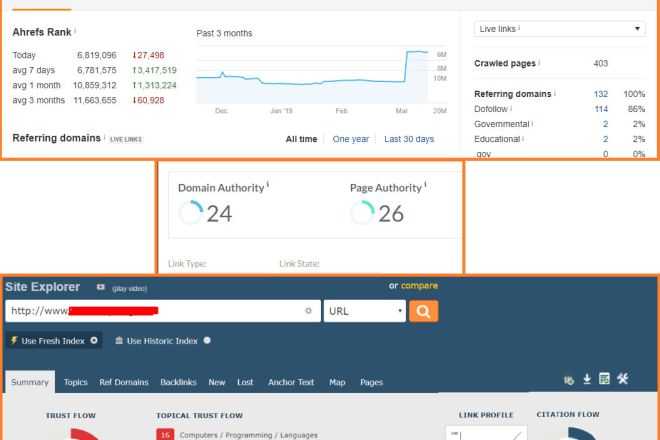Click the Governmental count of 2
Viewport: 660px width, 440px height.
605,124
